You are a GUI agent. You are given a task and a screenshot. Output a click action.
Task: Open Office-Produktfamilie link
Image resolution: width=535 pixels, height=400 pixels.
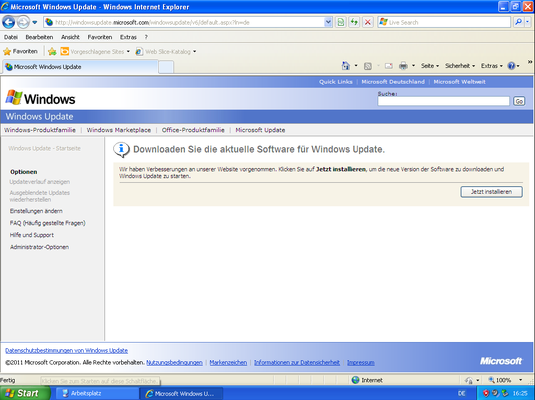click(193, 130)
